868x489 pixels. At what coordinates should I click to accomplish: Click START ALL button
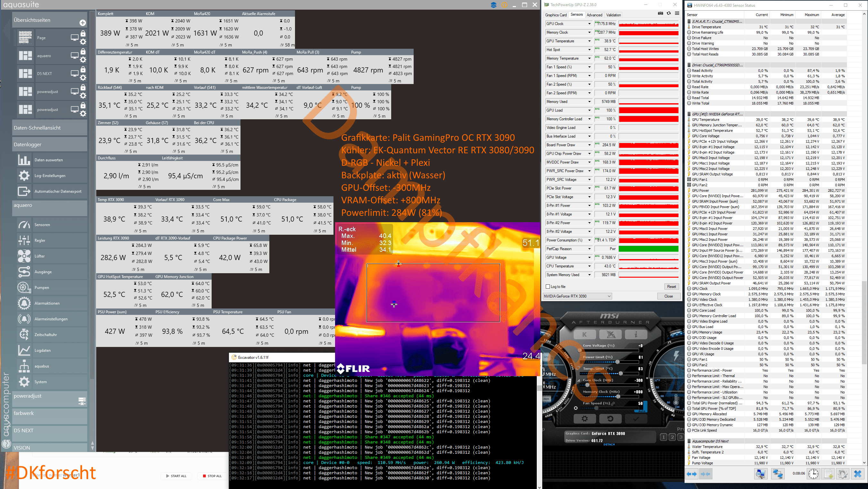click(x=177, y=476)
